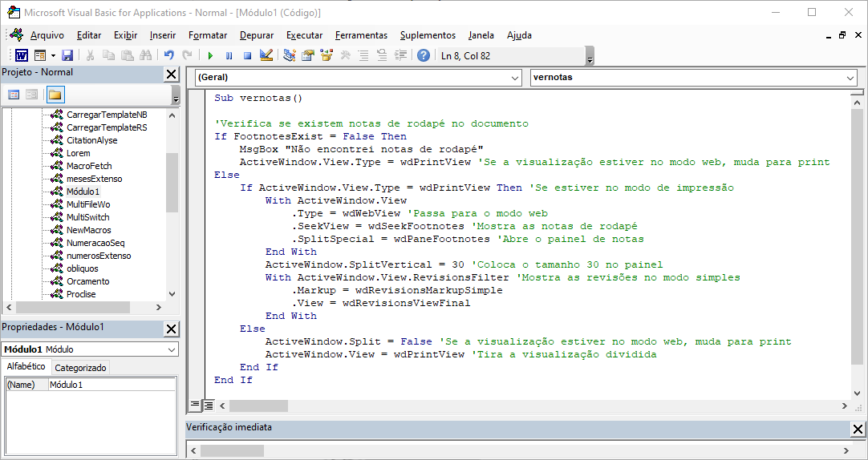The width and height of the screenshot is (868, 460).
Task: Open the Arquivo menu
Action: (x=47, y=35)
